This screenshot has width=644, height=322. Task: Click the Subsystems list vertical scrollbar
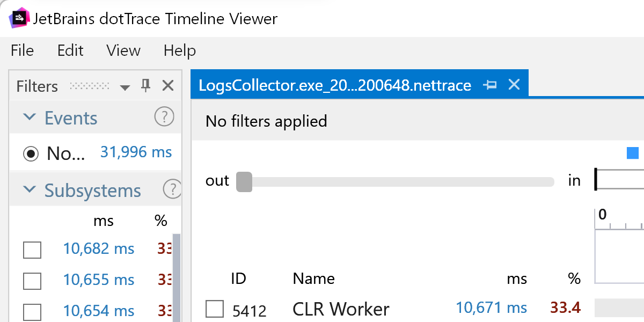176,277
